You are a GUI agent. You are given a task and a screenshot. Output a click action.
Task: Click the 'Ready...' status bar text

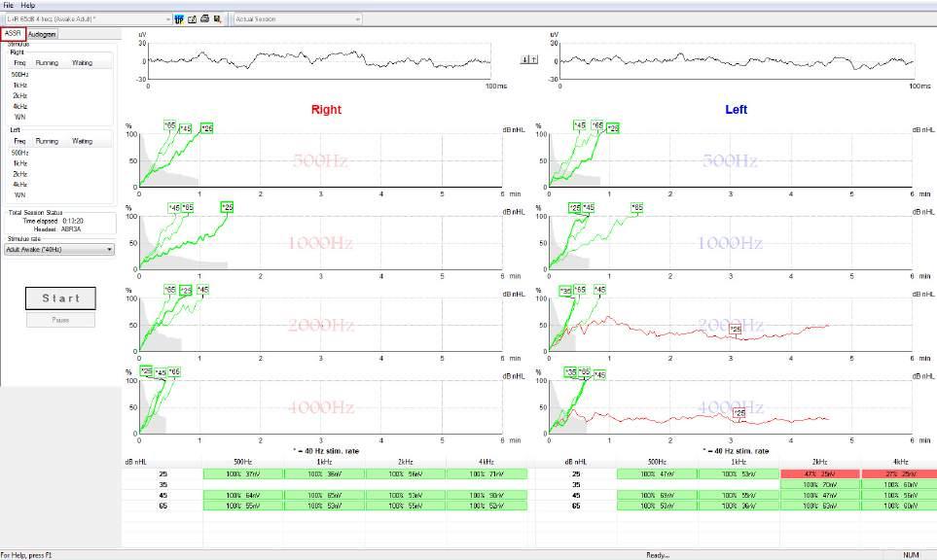tap(657, 555)
